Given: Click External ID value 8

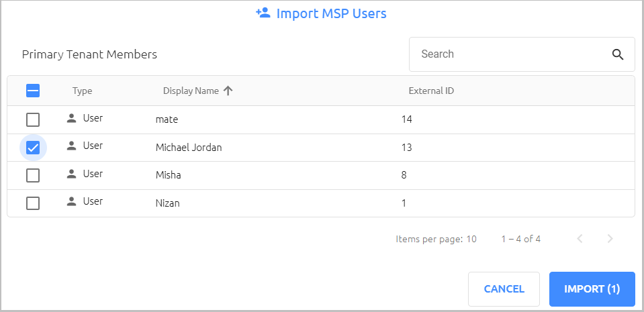Looking at the screenshot, I should coord(404,175).
